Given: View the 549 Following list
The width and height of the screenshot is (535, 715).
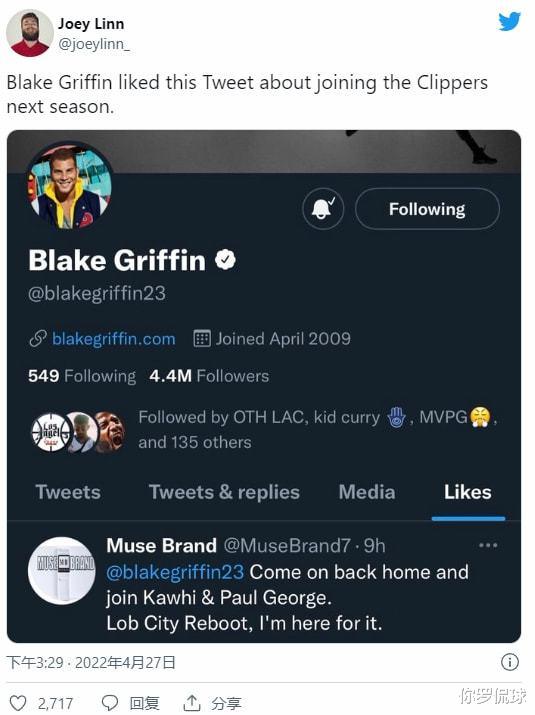Looking at the screenshot, I should [x=82, y=376].
